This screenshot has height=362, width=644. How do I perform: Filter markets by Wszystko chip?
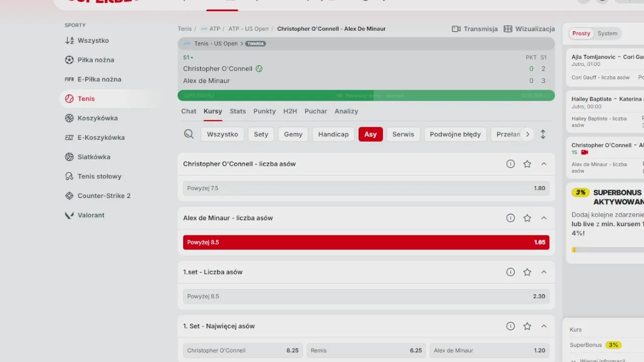tap(222, 134)
